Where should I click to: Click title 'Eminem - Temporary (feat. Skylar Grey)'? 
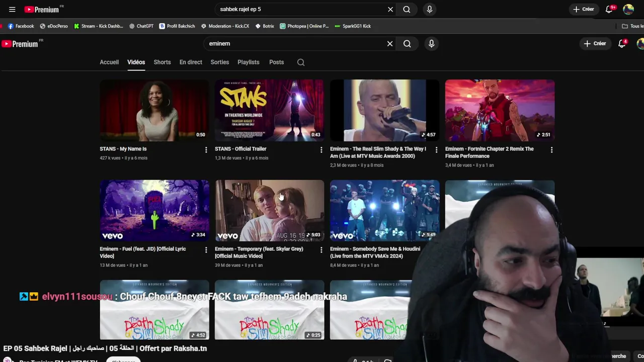click(x=259, y=252)
